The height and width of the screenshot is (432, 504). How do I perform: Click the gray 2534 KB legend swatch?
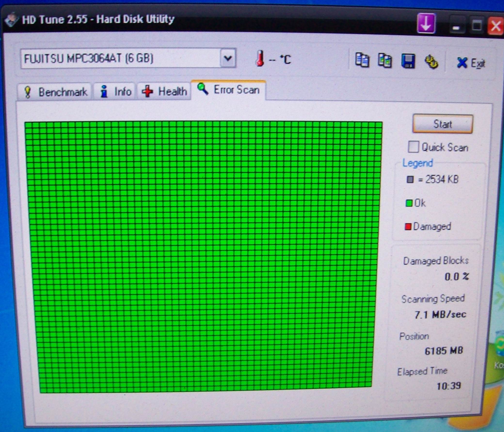tap(410, 179)
